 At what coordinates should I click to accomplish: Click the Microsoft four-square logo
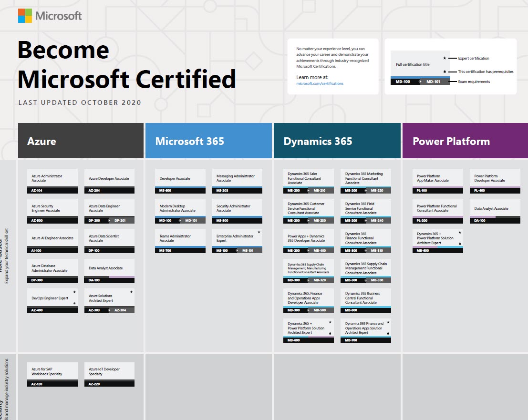click(x=25, y=16)
